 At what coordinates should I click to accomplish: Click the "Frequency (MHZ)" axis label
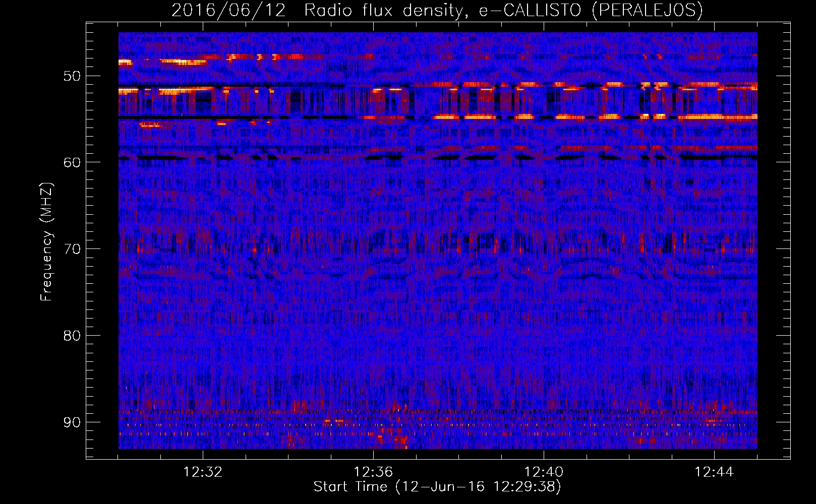click(46, 241)
